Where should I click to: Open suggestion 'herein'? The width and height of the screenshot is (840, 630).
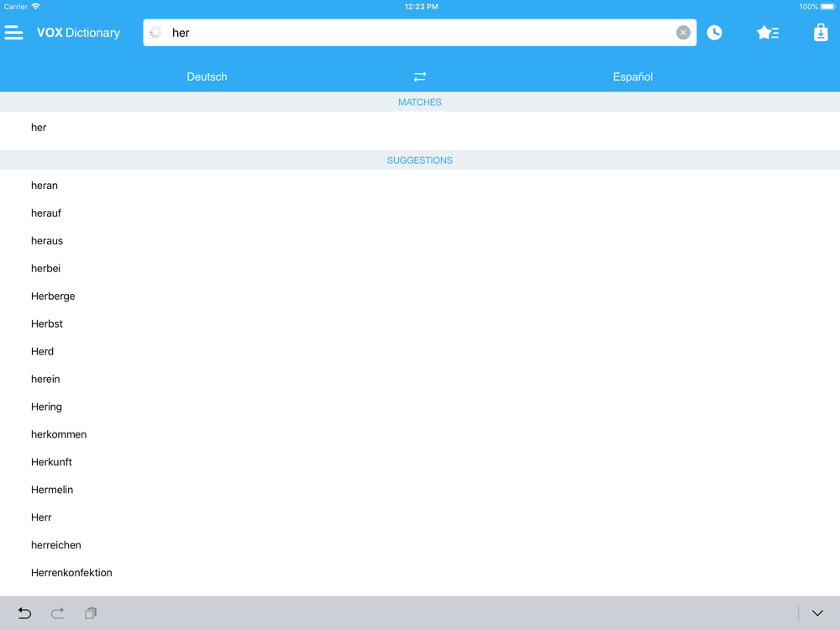pos(419,380)
